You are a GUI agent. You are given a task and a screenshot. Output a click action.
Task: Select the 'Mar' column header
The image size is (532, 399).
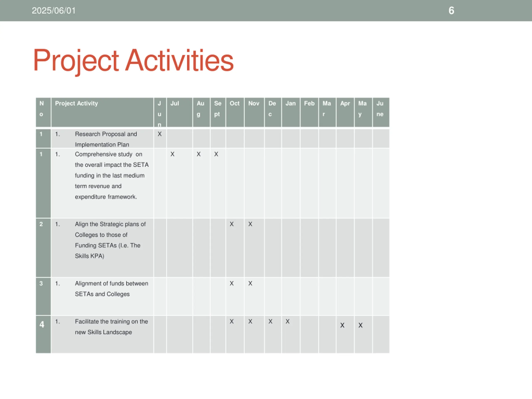pyautogui.click(x=327, y=112)
